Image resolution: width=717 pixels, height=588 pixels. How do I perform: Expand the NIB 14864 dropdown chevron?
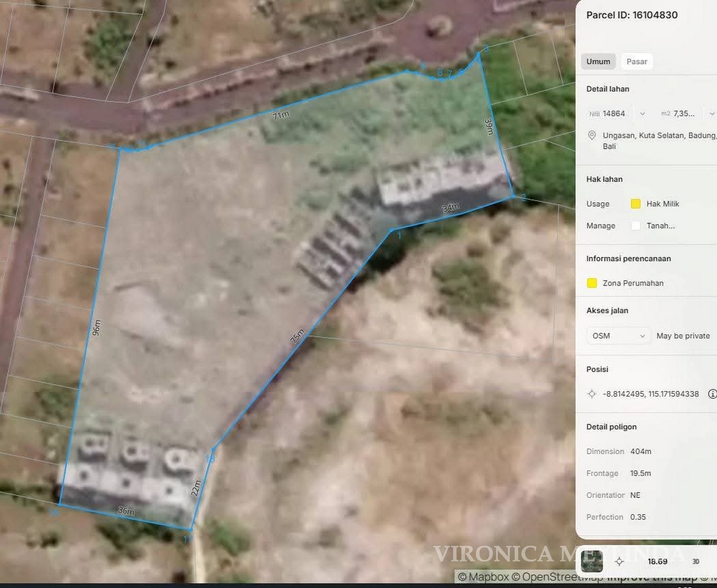tap(642, 114)
